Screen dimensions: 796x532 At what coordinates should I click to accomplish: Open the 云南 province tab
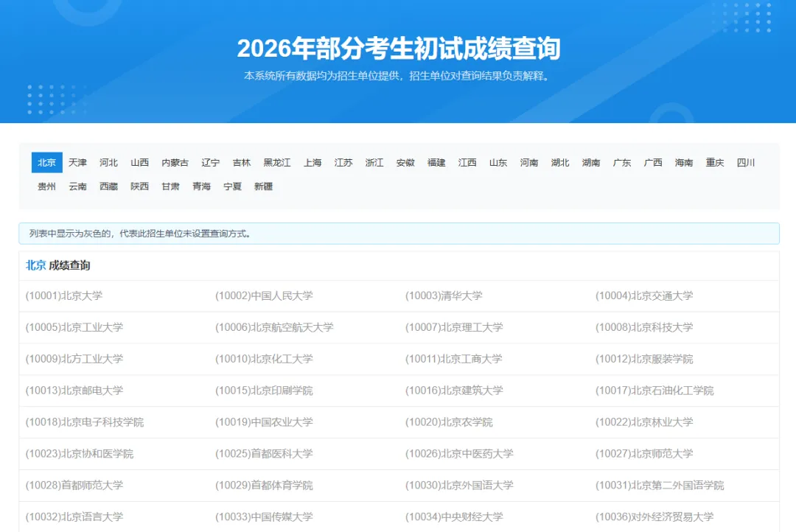pyautogui.click(x=77, y=186)
